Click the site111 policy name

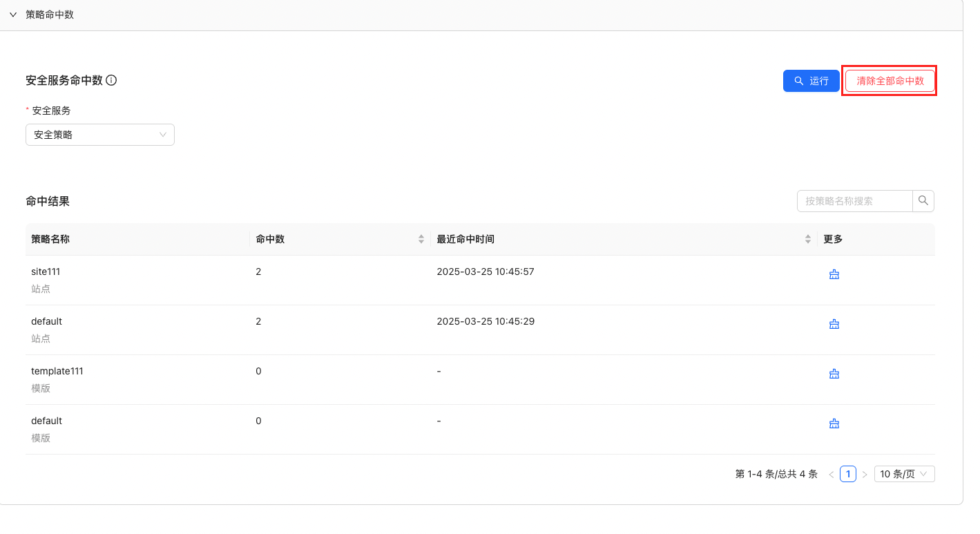[46, 271]
